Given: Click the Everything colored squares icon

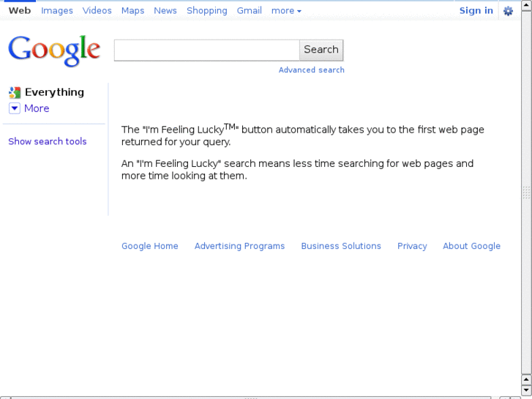Looking at the screenshot, I should point(15,92).
